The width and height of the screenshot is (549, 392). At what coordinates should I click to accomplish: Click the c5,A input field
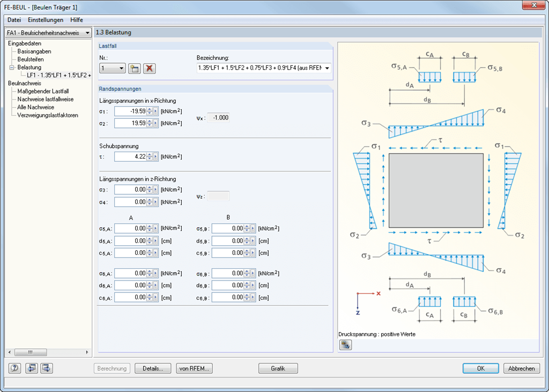(x=130, y=253)
